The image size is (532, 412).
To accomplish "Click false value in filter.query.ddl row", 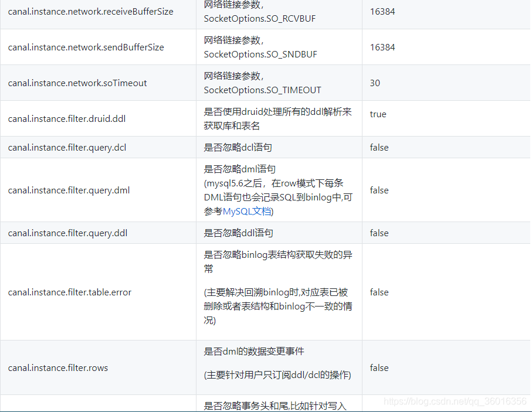I will (379, 233).
